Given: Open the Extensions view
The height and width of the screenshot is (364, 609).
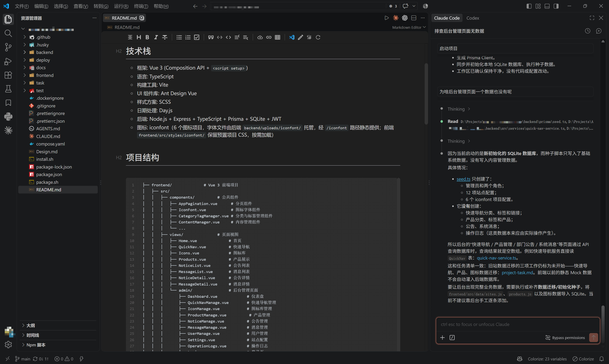Looking at the screenshot, I should 8,75.
